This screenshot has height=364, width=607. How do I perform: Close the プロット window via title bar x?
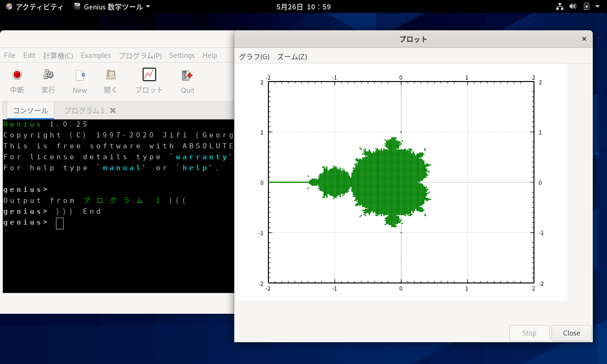pos(584,39)
